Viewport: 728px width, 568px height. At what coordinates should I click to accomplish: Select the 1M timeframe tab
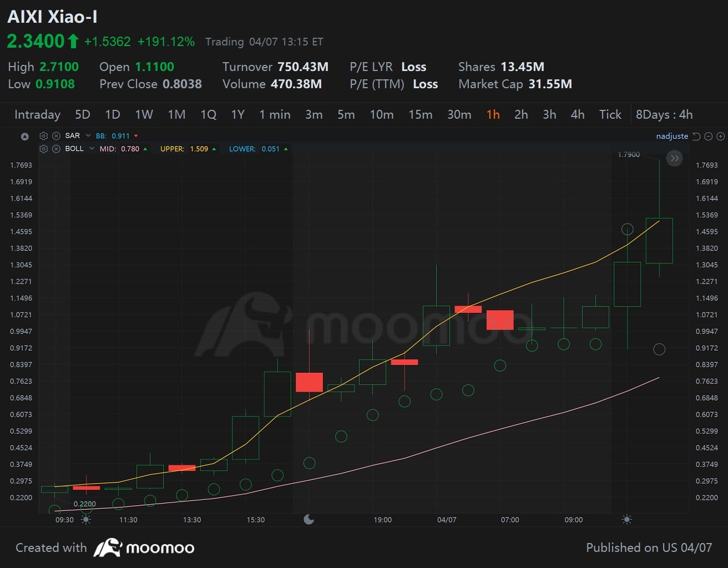(x=176, y=114)
